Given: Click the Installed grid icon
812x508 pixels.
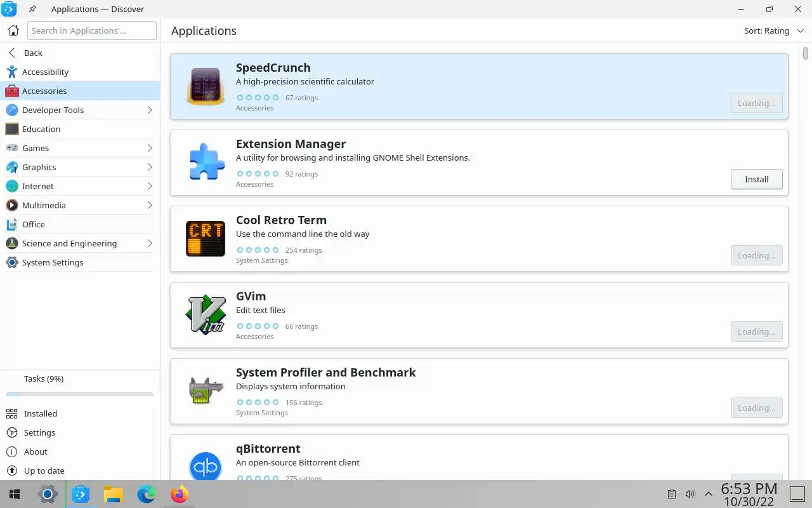Looking at the screenshot, I should click(12, 413).
